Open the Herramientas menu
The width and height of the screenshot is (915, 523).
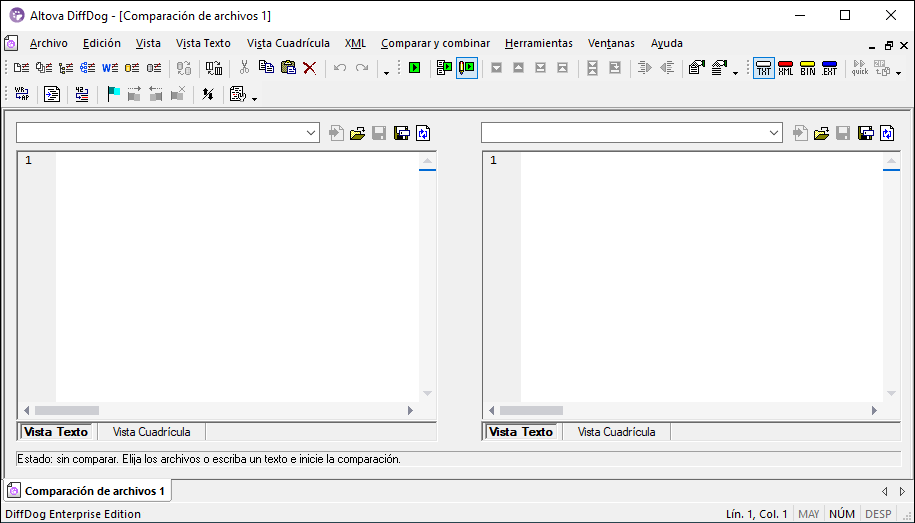[539, 43]
